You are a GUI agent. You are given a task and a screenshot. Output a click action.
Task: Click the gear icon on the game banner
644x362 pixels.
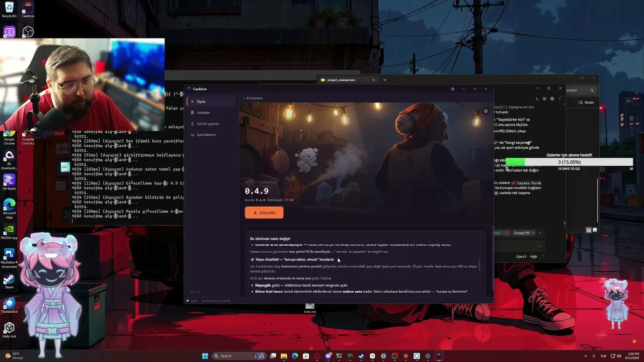coord(486,111)
